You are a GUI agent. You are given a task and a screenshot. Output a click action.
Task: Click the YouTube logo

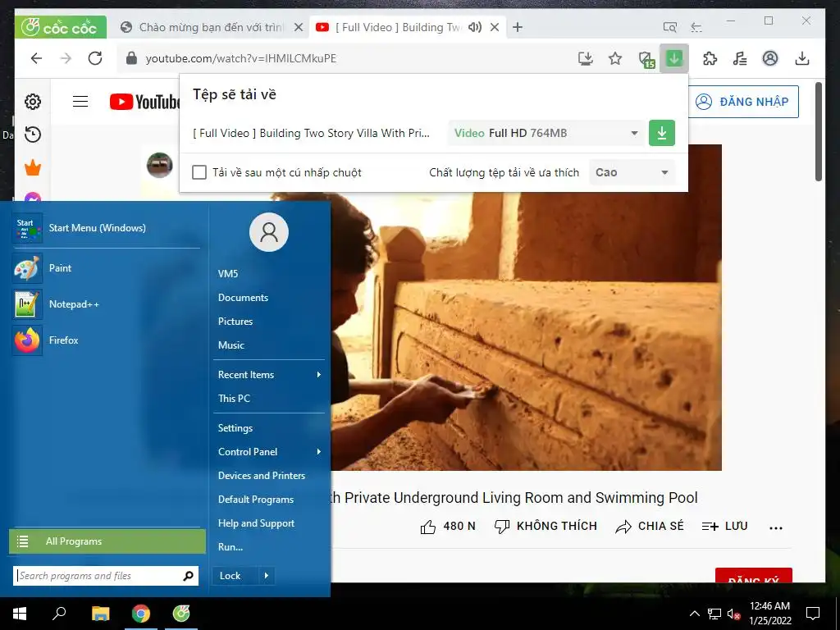point(144,101)
